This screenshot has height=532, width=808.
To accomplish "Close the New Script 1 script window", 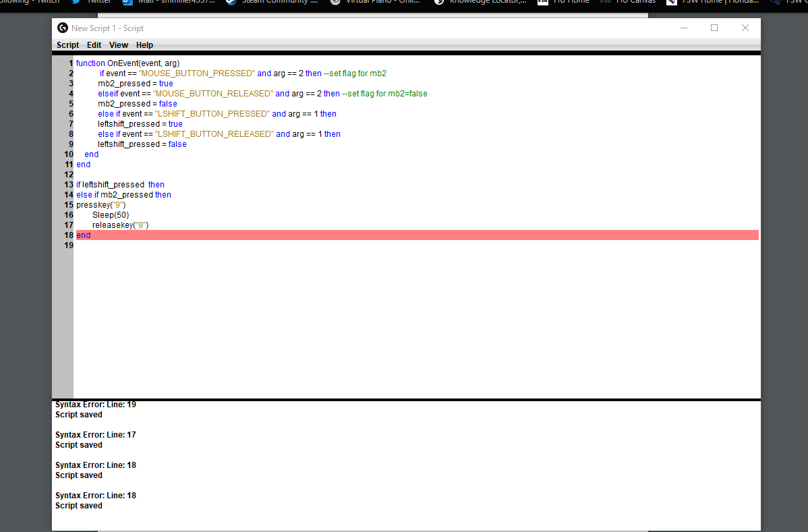I will pyautogui.click(x=745, y=28).
